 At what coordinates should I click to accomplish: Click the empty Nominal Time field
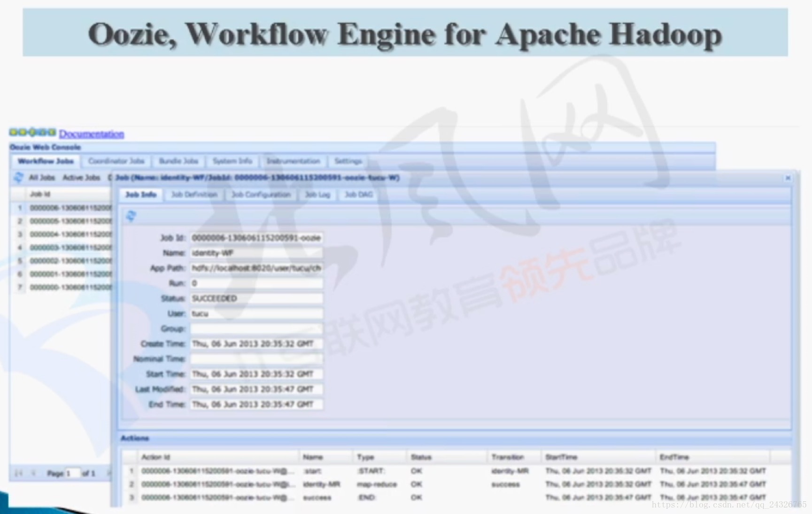click(x=256, y=359)
